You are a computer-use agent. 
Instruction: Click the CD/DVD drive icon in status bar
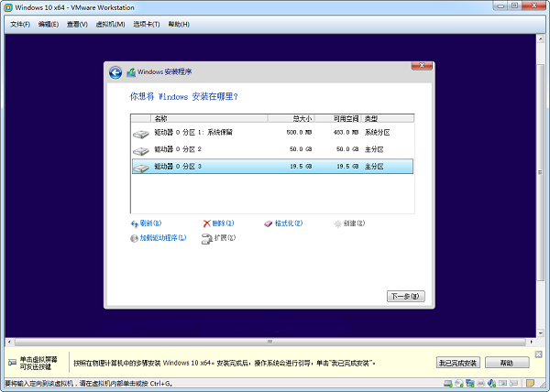459,383
